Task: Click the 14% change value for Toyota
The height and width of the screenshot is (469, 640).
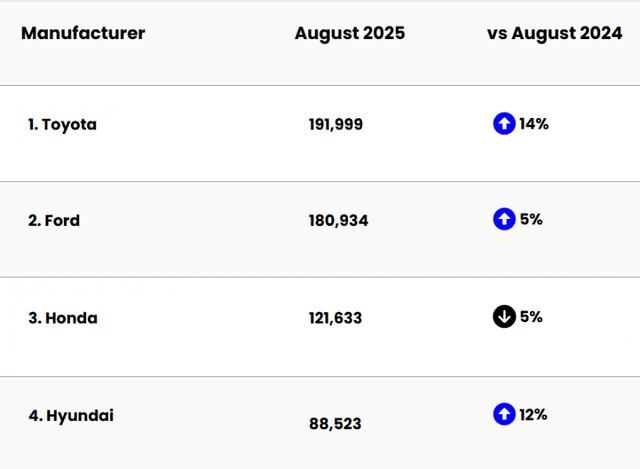Action: point(534,124)
